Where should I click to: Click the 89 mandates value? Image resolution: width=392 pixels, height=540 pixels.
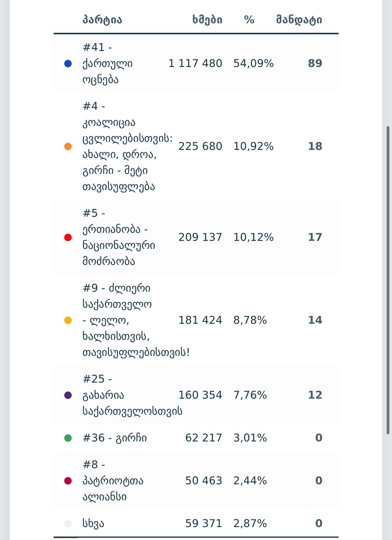tap(315, 63)
